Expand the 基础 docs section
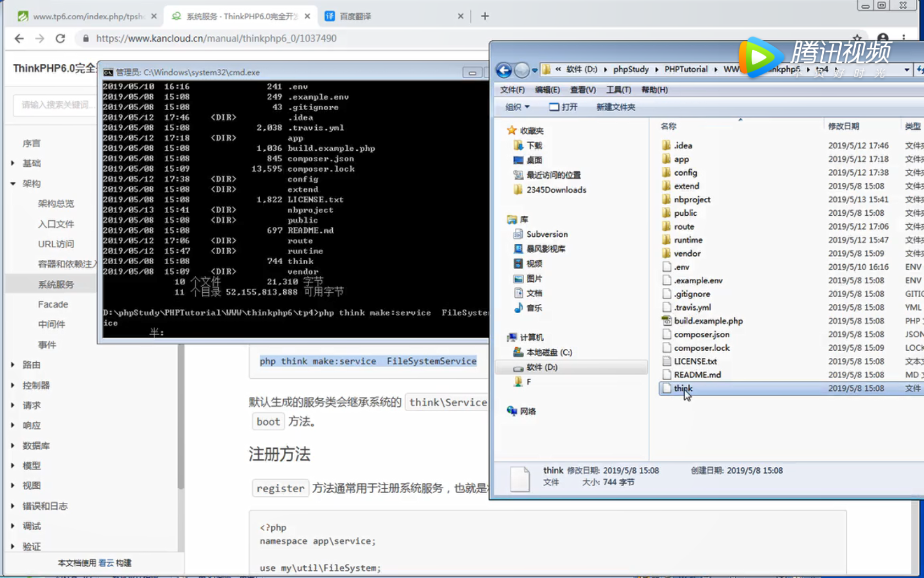This screenshot has width=924, height=578. point(13,163)
